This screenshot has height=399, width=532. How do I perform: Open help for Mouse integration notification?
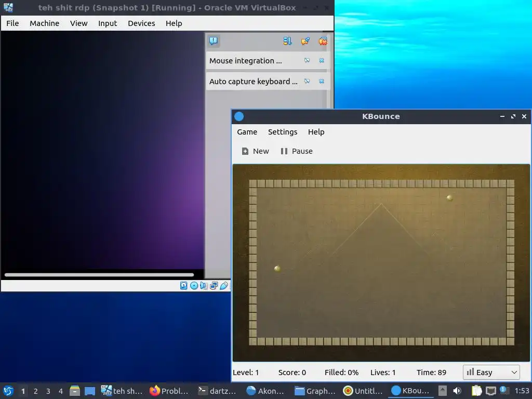pyautogui.click(x=307, y=60)
